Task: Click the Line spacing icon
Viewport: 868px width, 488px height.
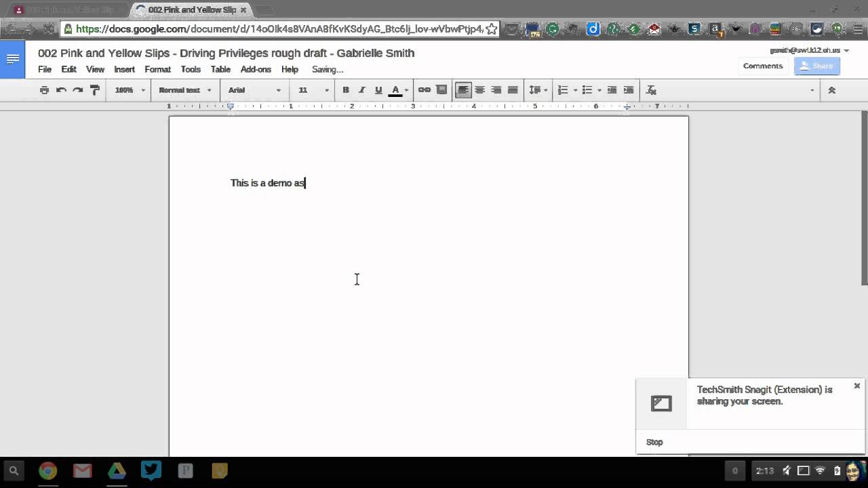Action: click(535, 90)
